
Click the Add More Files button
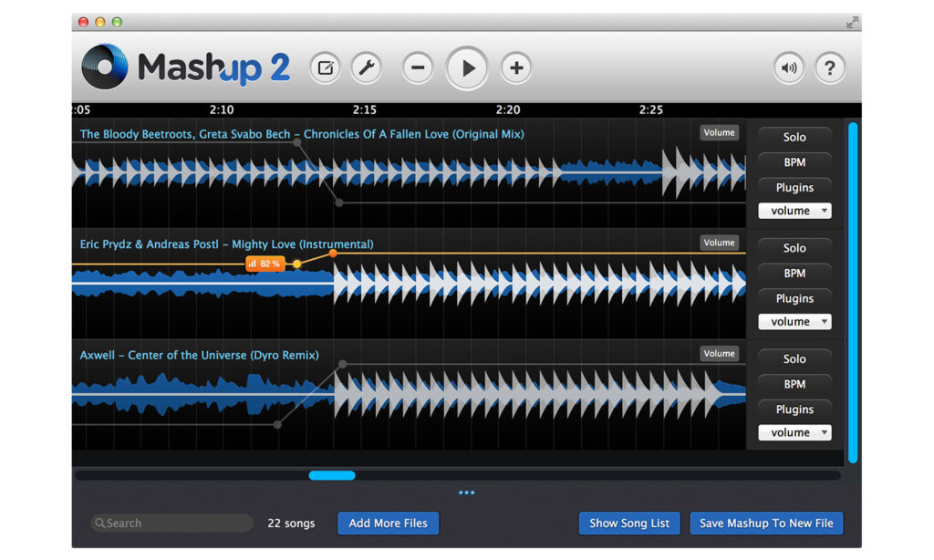[389, 524]
